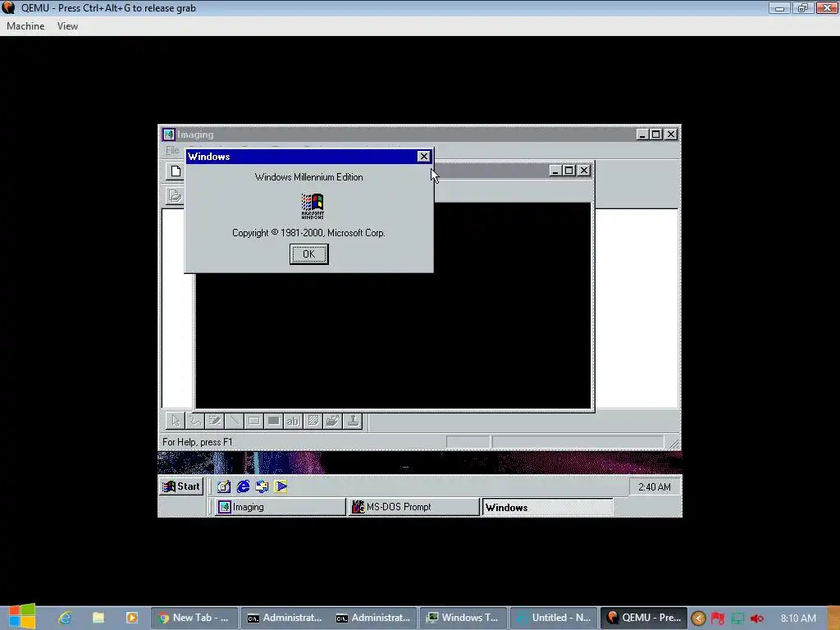Open the Windows Me Start menu
Image resolution: width=840 pixels, height=630 pixels.
[x=181, y=486]
